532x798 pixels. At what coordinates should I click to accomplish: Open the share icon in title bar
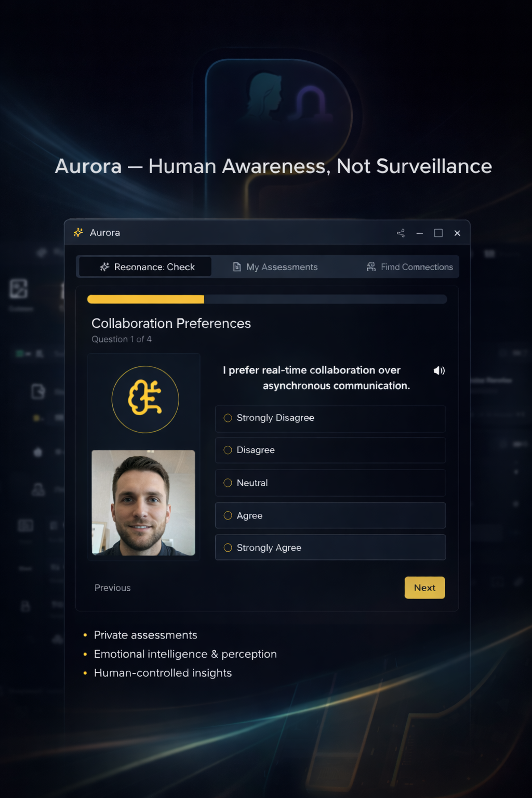(401, 233)
